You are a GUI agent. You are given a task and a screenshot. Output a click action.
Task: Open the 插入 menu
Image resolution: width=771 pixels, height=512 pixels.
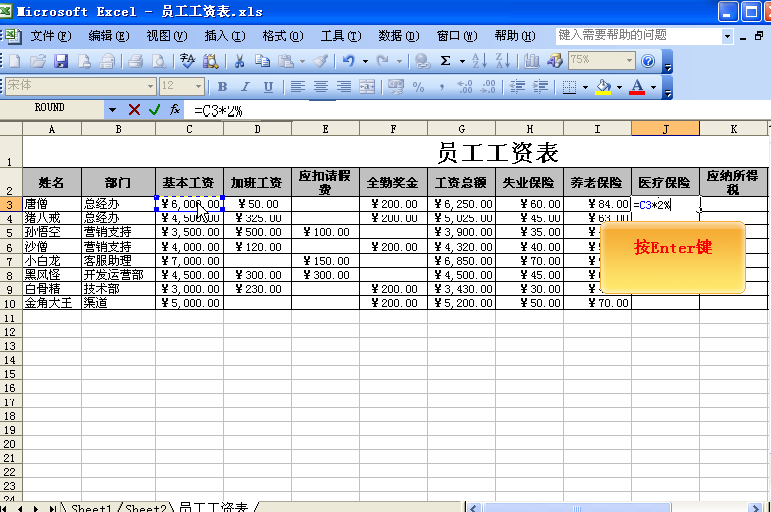(225, 36)
